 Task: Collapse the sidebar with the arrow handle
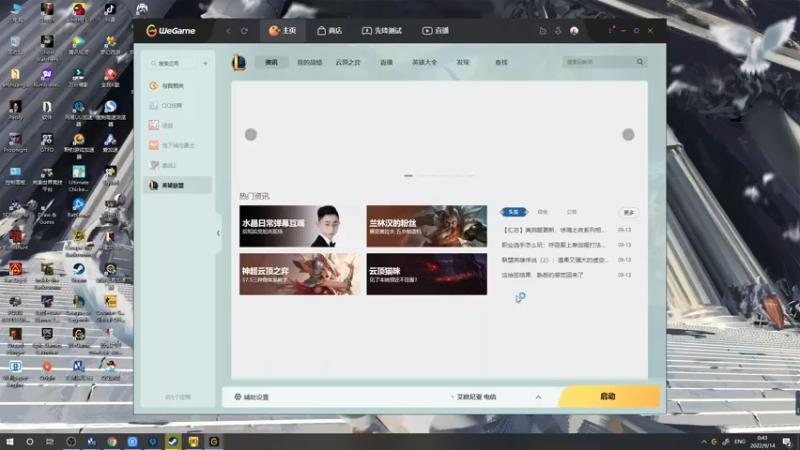[x=218, y=233]
